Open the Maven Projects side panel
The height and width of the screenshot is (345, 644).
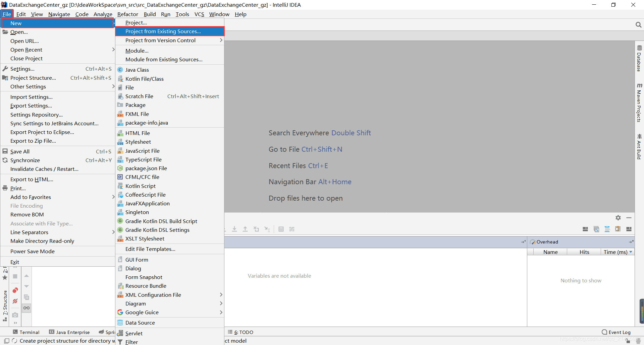tap(639, 103)
